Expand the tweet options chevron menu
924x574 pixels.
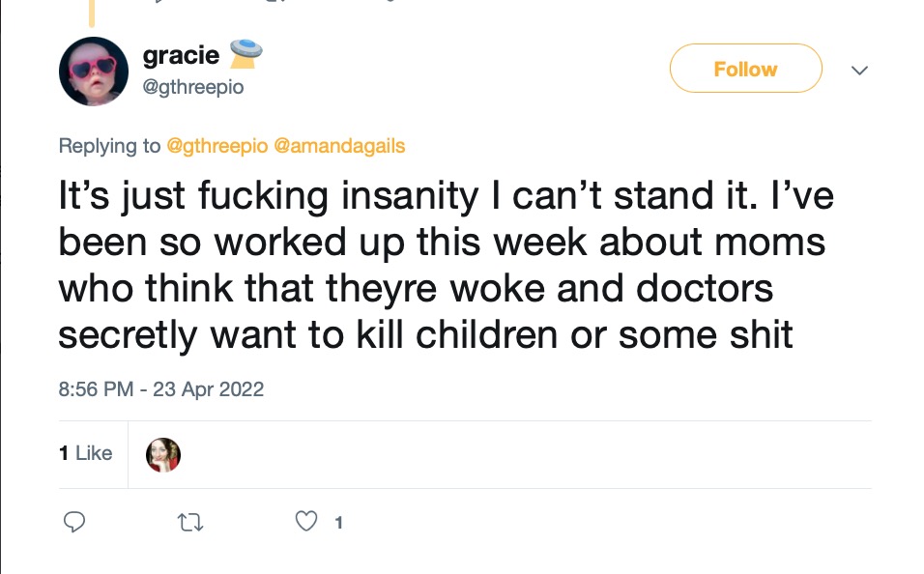tap(860, 71)
